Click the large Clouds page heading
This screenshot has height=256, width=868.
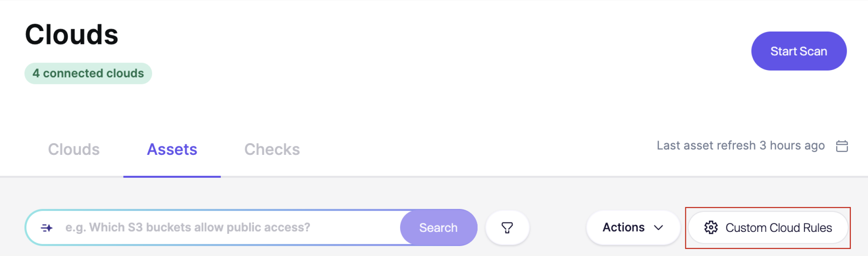point(72,35)
